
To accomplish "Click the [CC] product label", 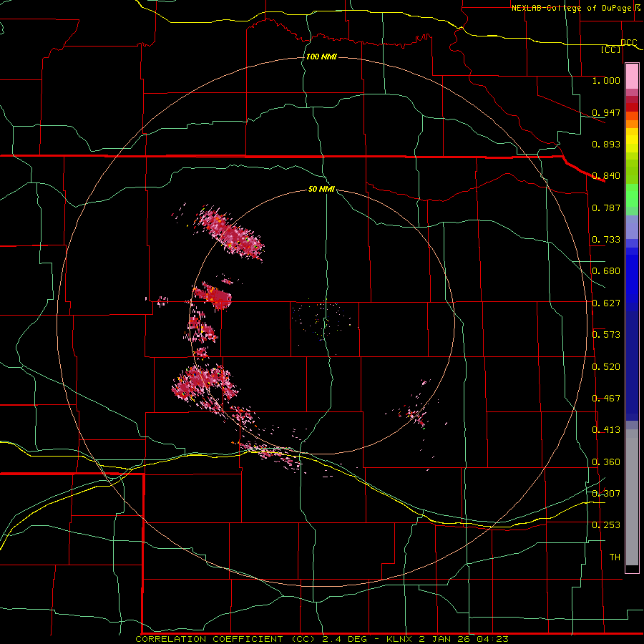I will (x=611, y=49).
